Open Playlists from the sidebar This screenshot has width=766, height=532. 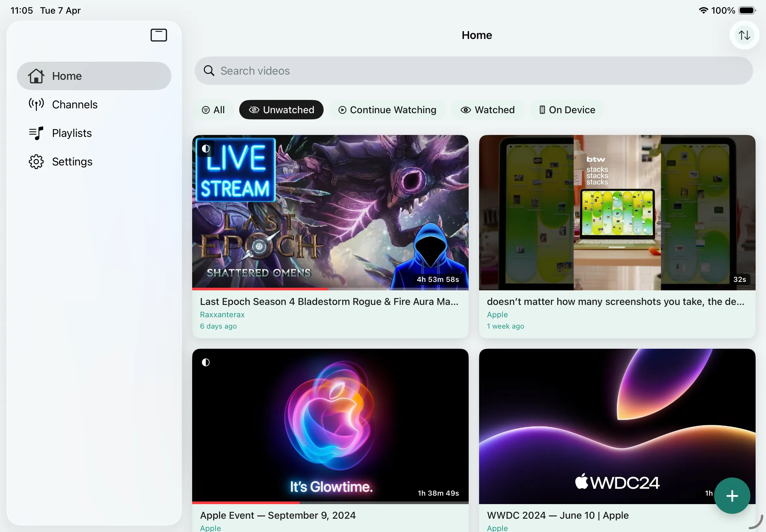72,133
